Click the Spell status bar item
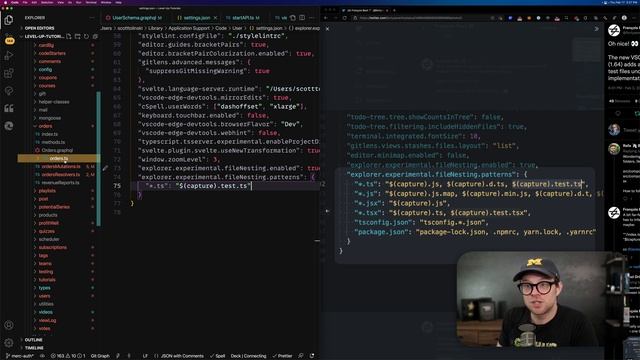 coord(218,356)
